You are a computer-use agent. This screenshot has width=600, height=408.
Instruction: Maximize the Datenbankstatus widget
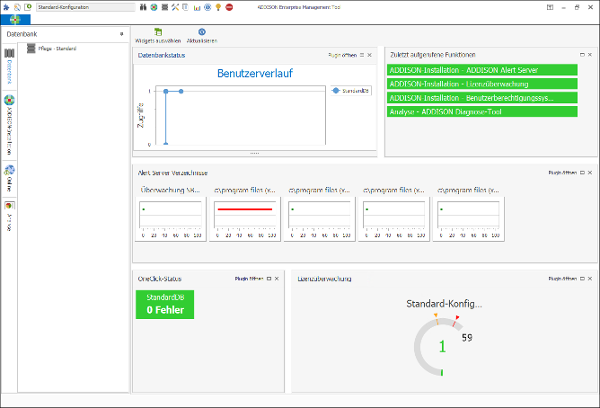pos(362,55)
